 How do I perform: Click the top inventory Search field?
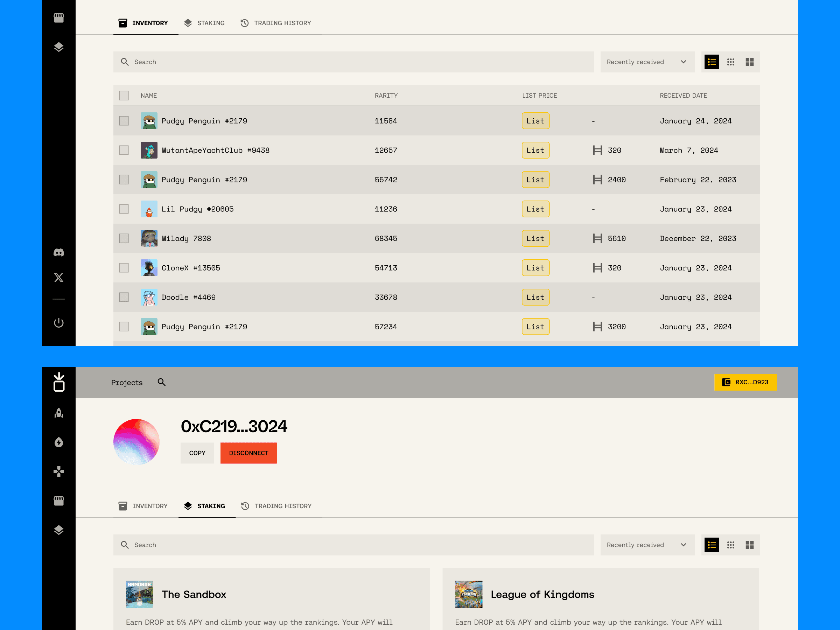pos(353,62)
